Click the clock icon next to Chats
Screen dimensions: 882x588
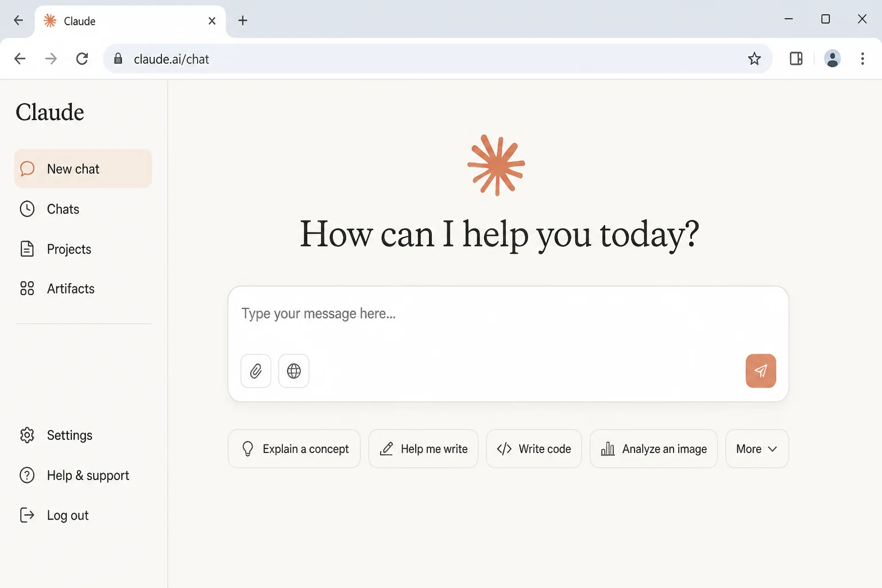coord(27,209)
